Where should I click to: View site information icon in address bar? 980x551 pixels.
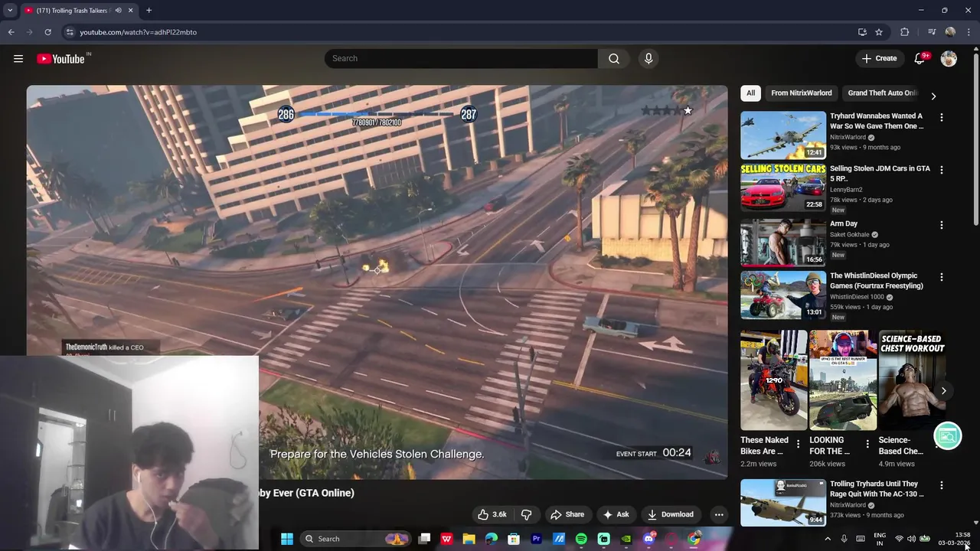click(70, 32)
